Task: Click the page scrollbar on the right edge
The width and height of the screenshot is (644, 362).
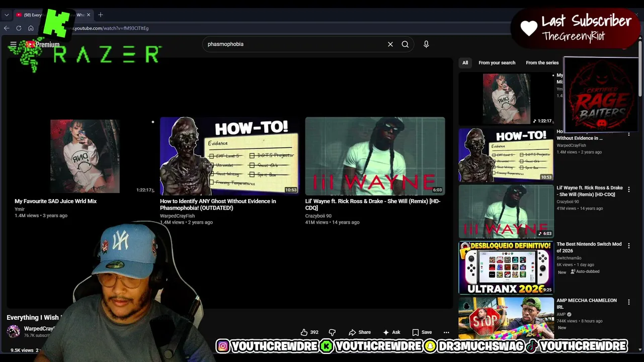Action: pos(640,68)
